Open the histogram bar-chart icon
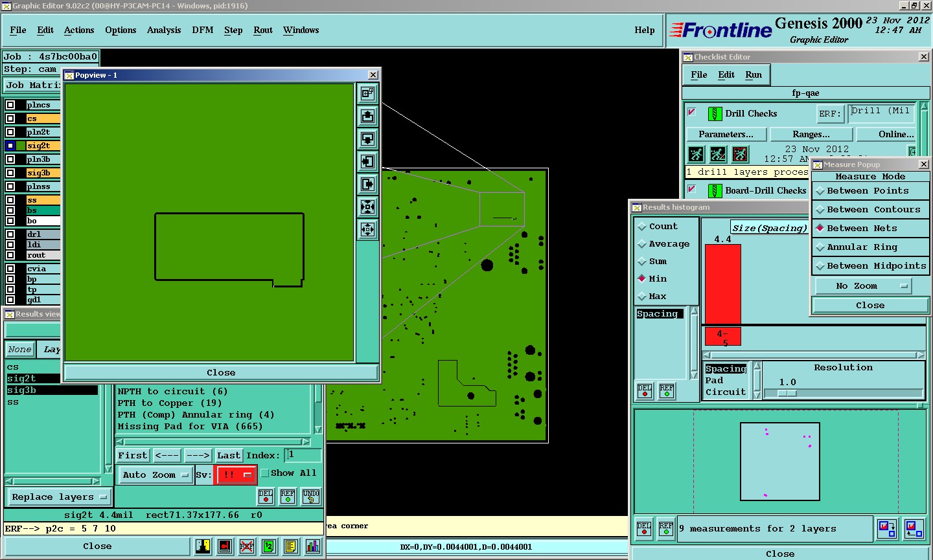Image resolution: width=933 pixels, height=560 pixels. point(313,546)
